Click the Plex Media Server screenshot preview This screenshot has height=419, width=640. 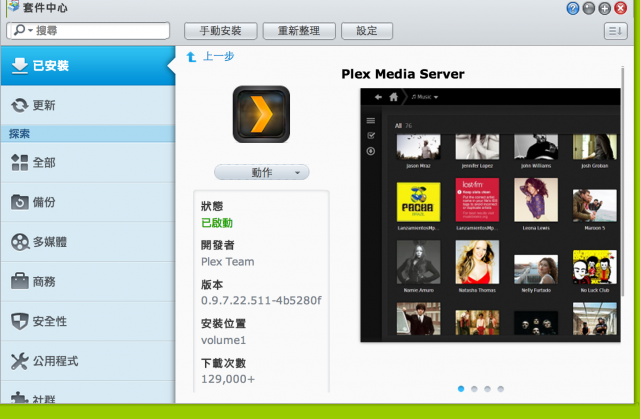(490, 215)
